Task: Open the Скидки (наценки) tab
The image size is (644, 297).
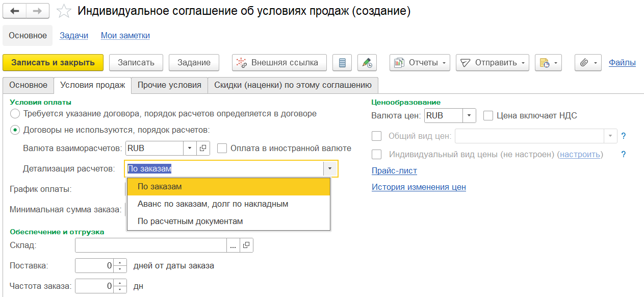Action: (293, 85)
